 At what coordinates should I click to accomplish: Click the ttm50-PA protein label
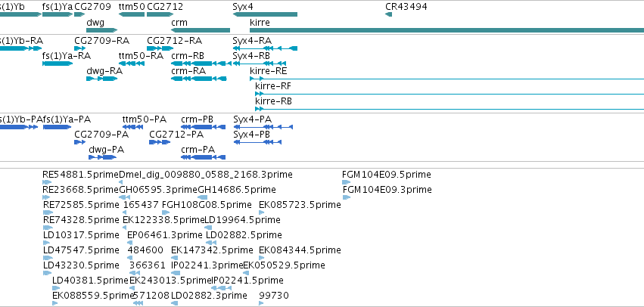point(144,119)
